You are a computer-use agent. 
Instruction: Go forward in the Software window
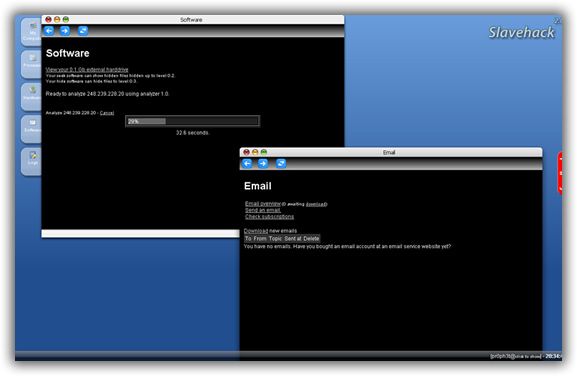tap(65, 31)
